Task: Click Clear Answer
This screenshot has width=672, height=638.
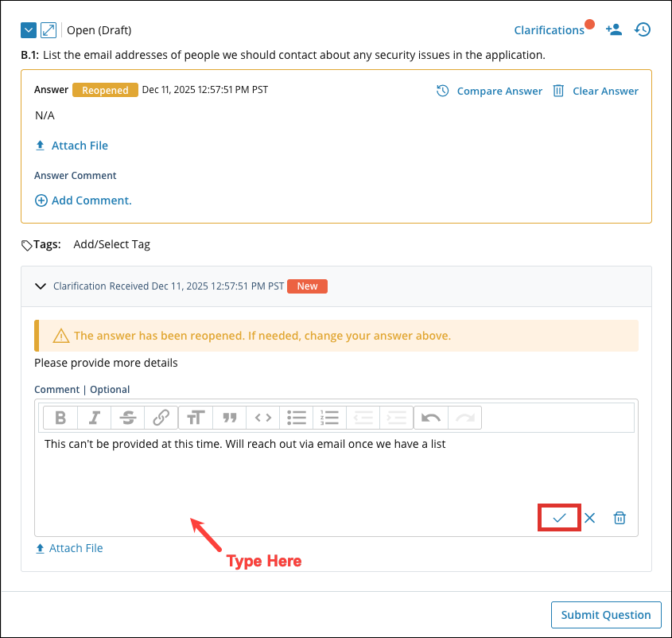Action: point(596,91)
